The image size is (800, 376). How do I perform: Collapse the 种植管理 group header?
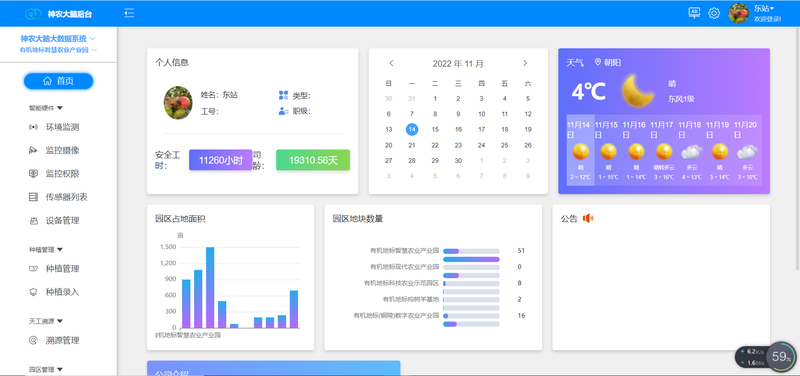coord(45,250)
